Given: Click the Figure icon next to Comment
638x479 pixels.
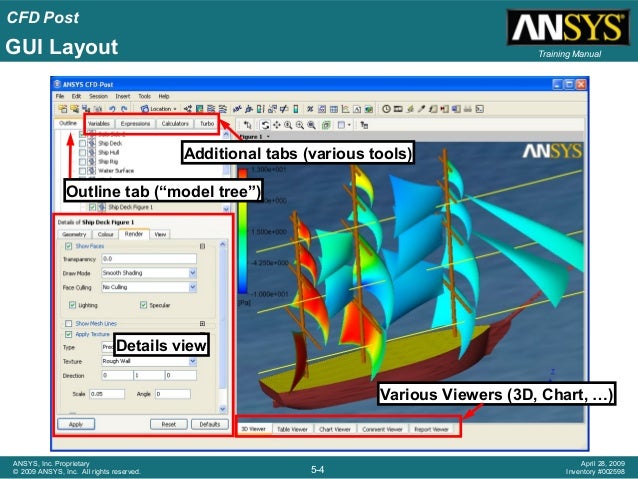Looking at the screenshot, I should [369, 109].
